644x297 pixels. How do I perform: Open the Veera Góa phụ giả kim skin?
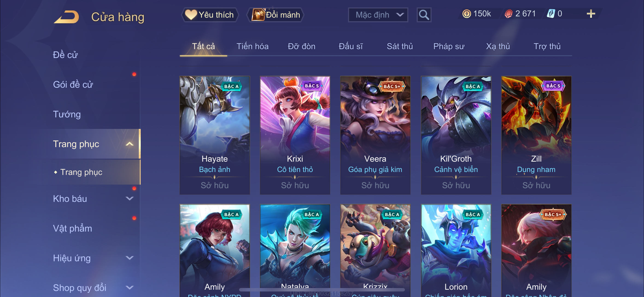(x=375, y=135)
